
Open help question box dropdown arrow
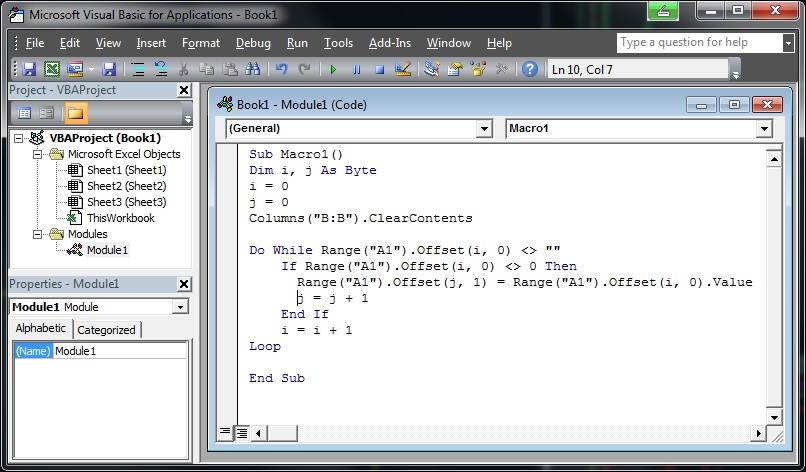tap(788, 43)
